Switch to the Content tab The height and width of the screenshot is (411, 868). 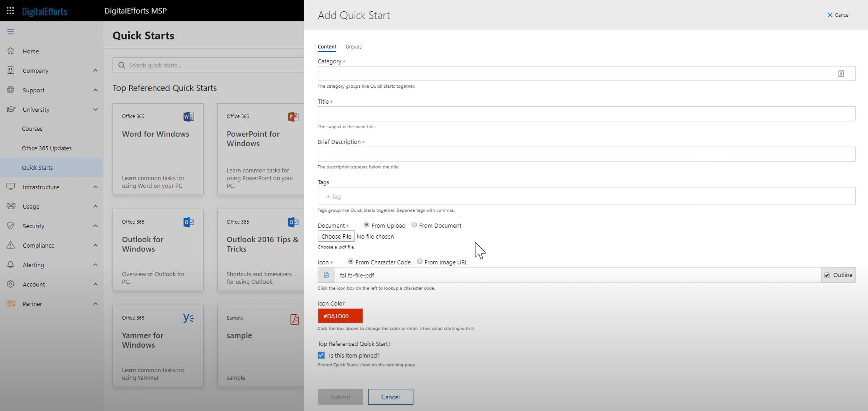(327, 47)
